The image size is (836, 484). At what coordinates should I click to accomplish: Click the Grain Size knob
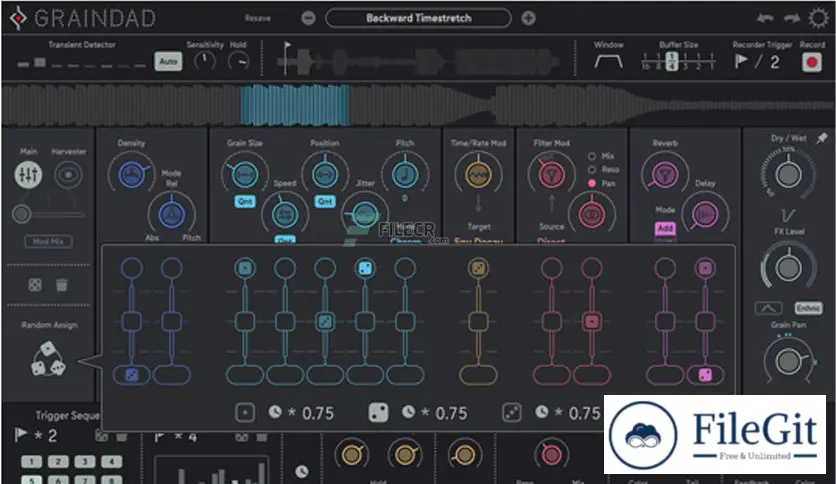click(x=245, y=174)
